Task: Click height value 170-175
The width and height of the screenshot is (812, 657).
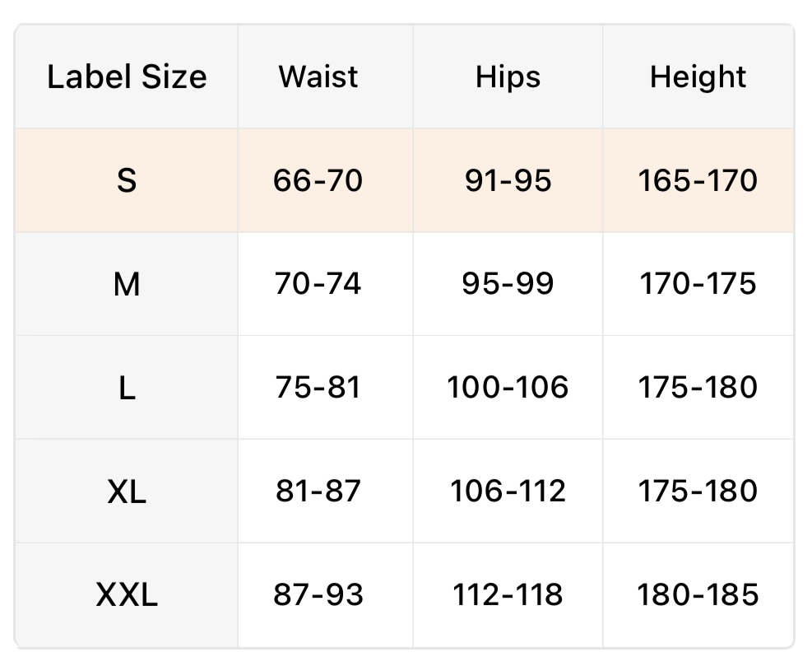Action: [x=698, y=284]
